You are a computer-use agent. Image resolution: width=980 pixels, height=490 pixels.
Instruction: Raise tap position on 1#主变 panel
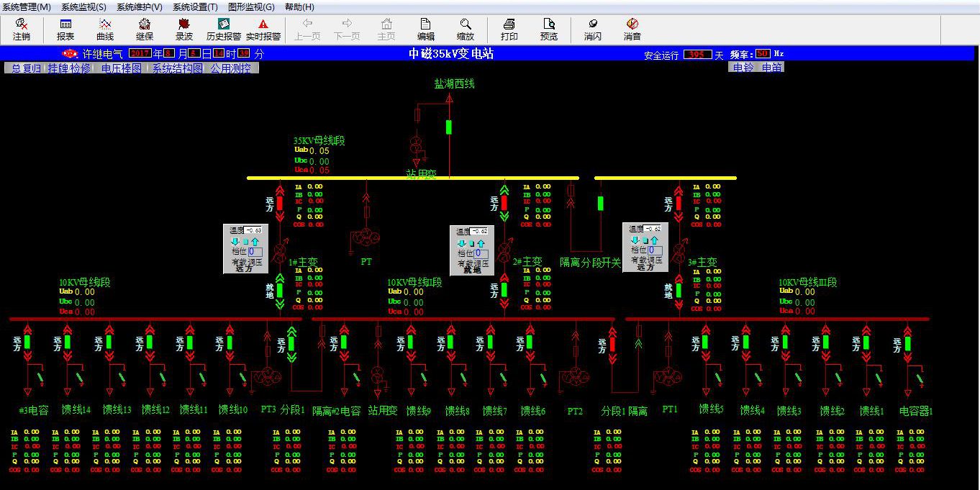click(255, 242)
